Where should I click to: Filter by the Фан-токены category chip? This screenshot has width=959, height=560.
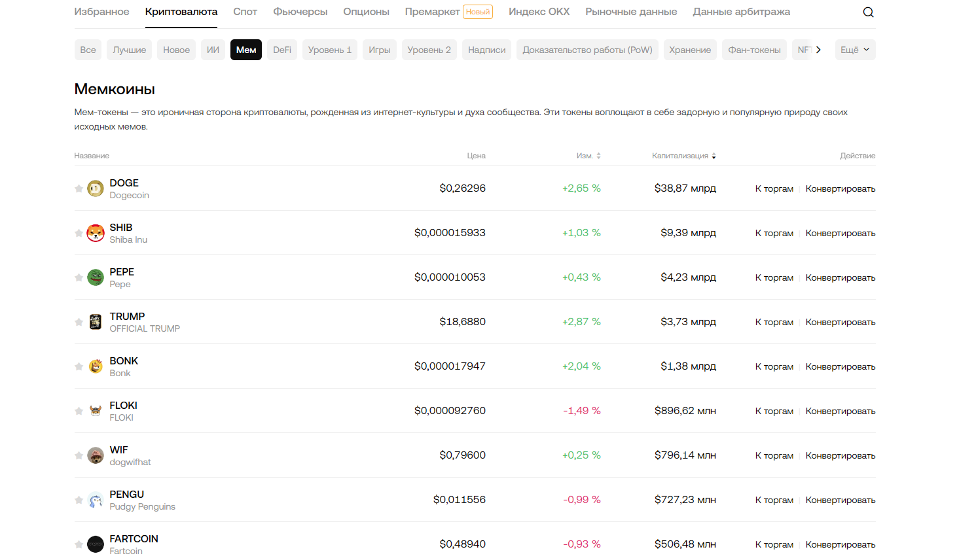pos(754,50)
